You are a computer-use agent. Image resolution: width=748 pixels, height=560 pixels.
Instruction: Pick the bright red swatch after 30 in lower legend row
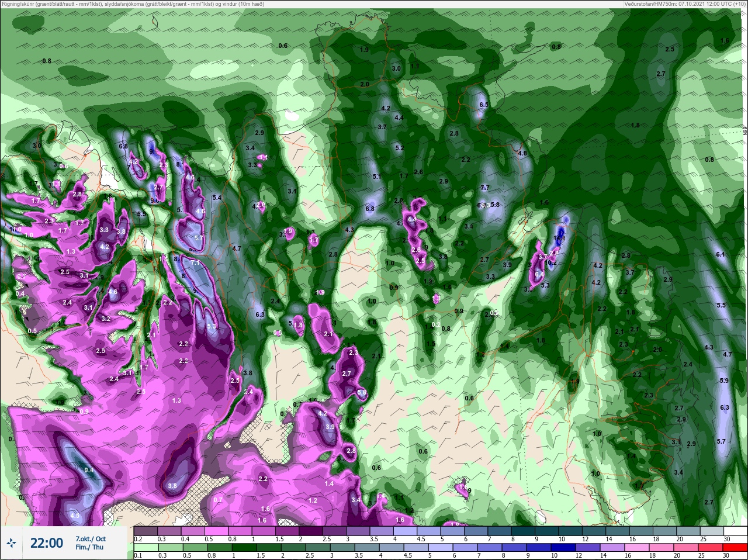click(735, 548)
